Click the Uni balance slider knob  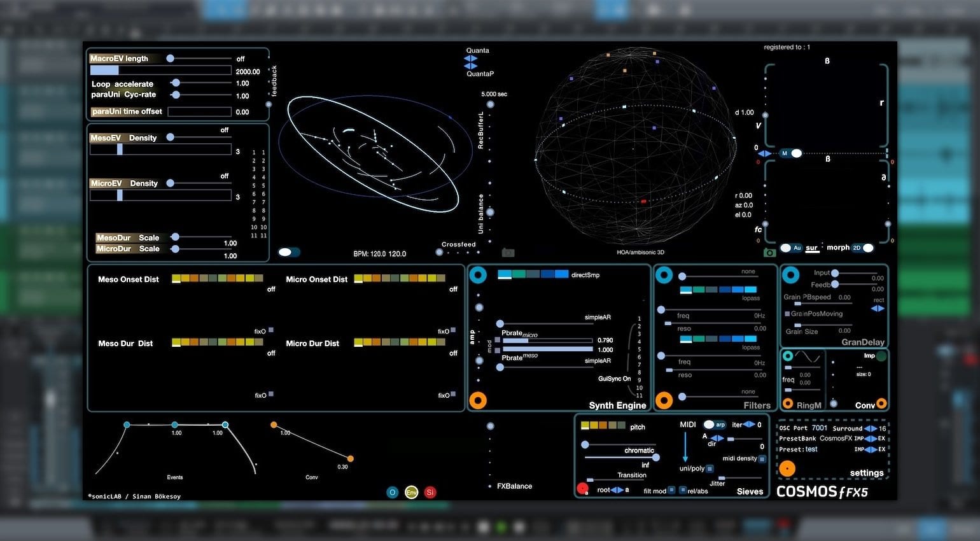point(490,213)
